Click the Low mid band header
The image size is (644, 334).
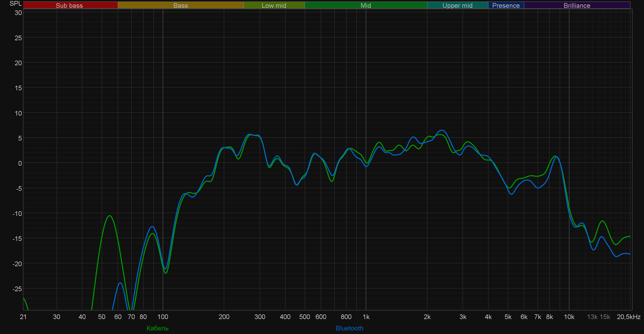[x=274, y=5]
